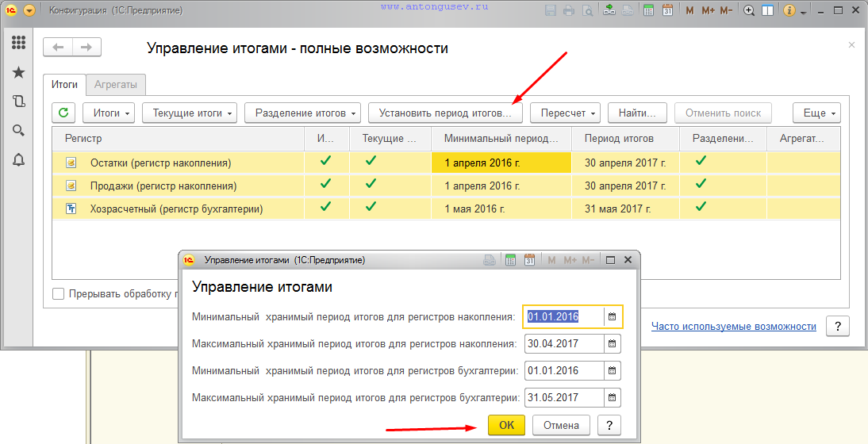Image resolution: width=868 pixels, height=444 pixels.
Task: Click the Регистр column header
Action: tap(178, 138)
